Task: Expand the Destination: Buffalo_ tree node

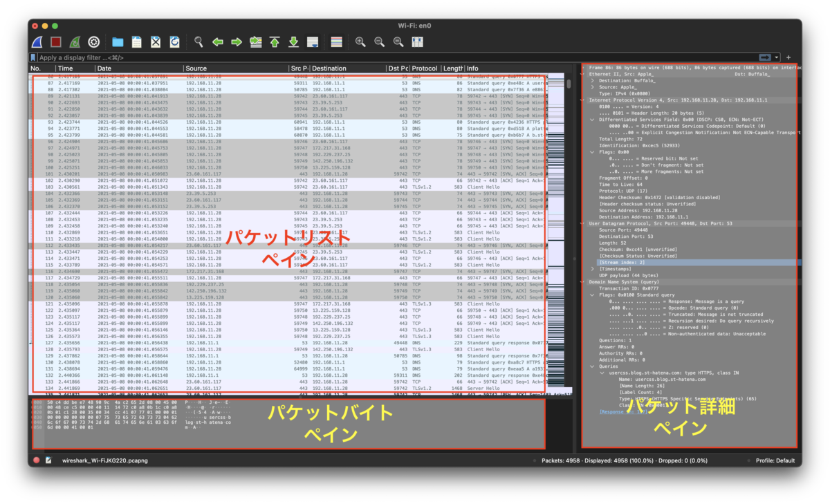Action: pos(593,81)
